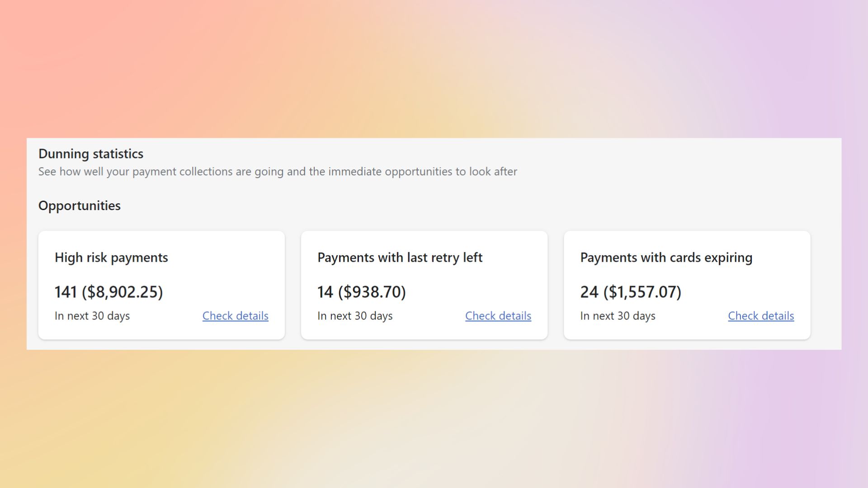Select the Payments with last retry left card
The width and height of the screenshot is (868, 488).
424,285
